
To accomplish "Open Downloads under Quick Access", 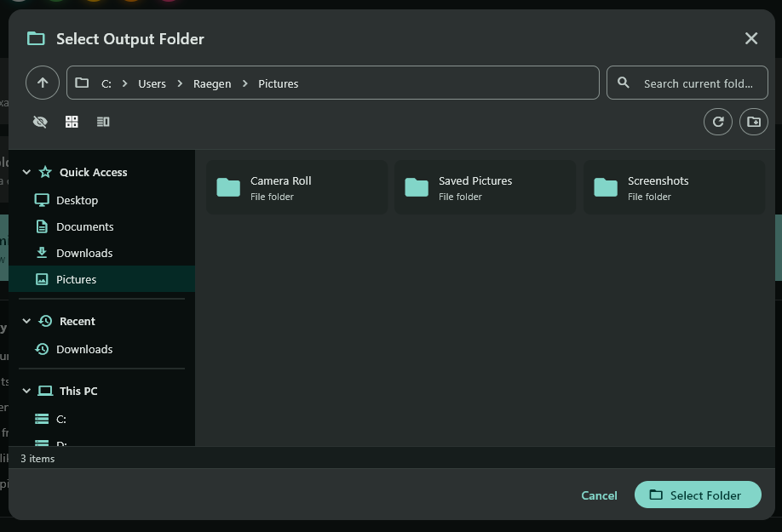I will click(101, 253).
